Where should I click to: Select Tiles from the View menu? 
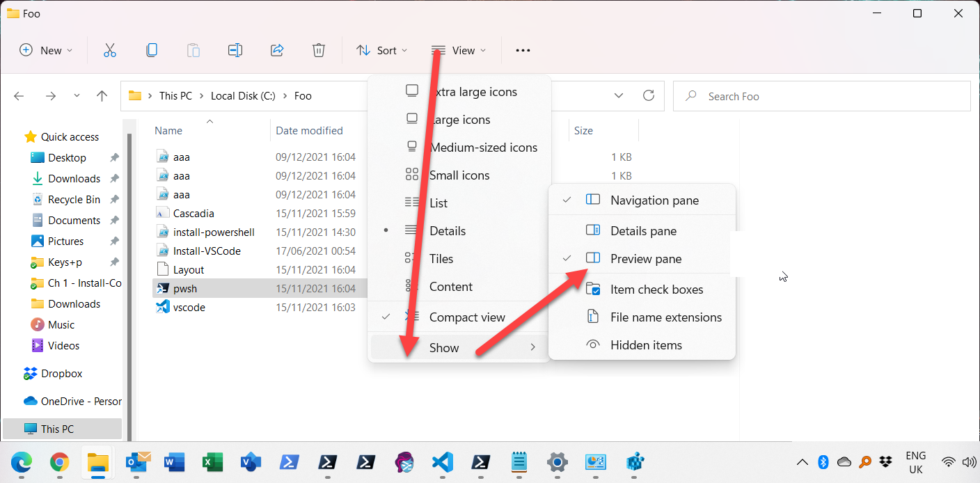[x=441, y=258]
